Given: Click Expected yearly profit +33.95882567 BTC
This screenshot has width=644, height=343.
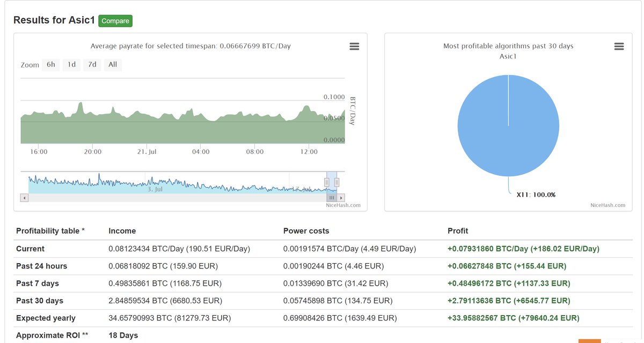Looking at the screenshot, I should pos(514,318).
